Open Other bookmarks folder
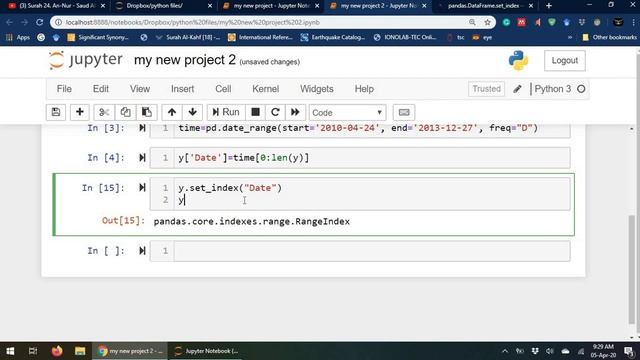Screen dimensions: 640x360 609,37
